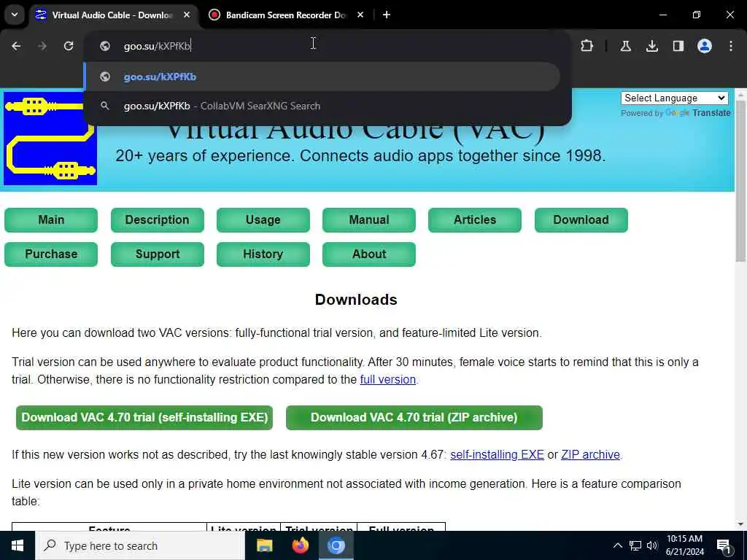Go back to previous page

click(16, 46)
